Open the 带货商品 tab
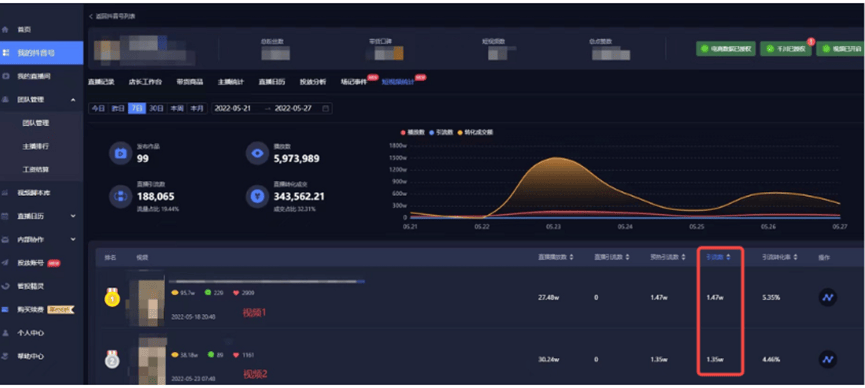This screenshot has width=865, height=388. coord(190,82)
